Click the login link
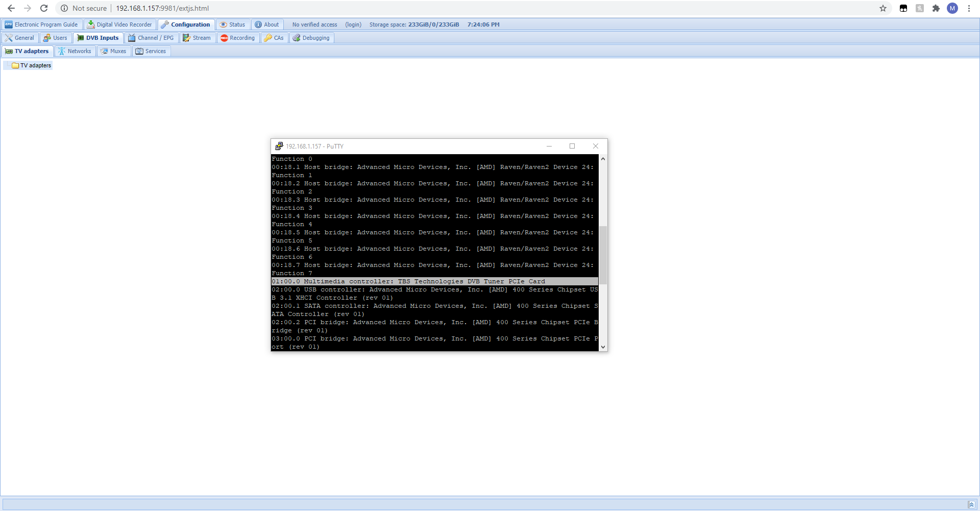 [x=353, y=25]
